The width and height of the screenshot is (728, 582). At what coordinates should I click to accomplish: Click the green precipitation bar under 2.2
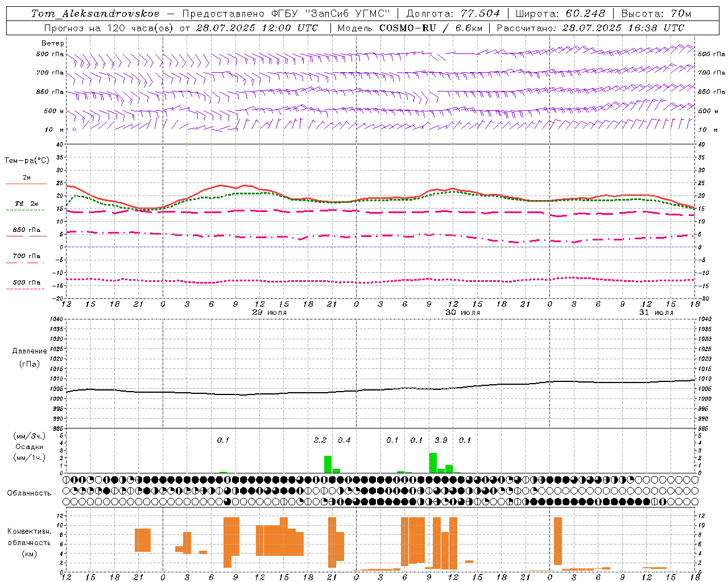[328, 464]
